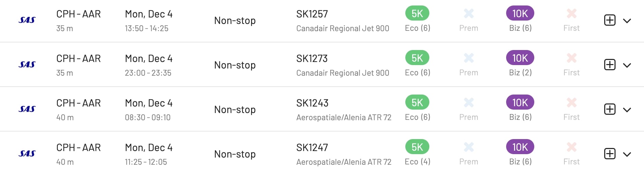
Task: Click the SAS logo on the 08:30 flight
Action: tap(27, 109)
